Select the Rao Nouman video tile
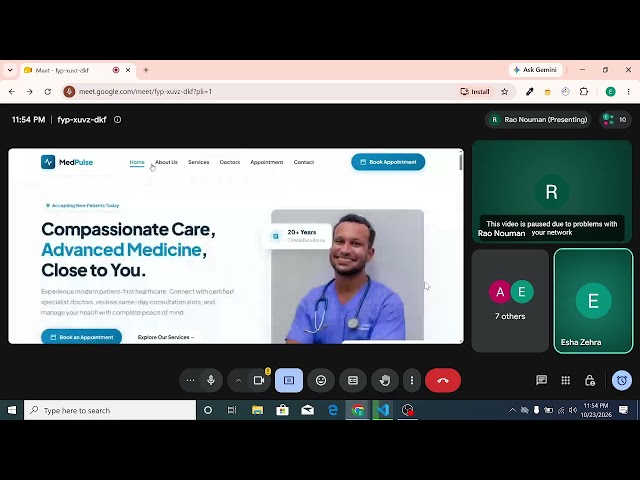This screenshot has height=480, width=640. coord(552,191)
